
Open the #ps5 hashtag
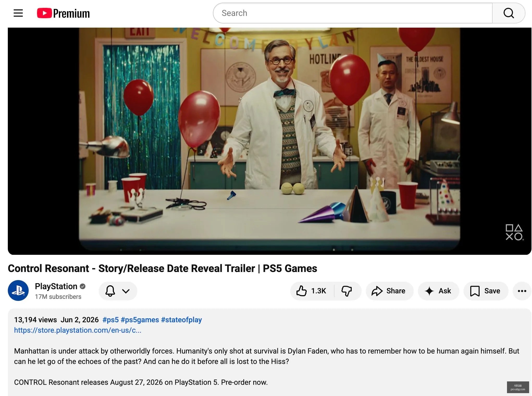pos(110,320)
